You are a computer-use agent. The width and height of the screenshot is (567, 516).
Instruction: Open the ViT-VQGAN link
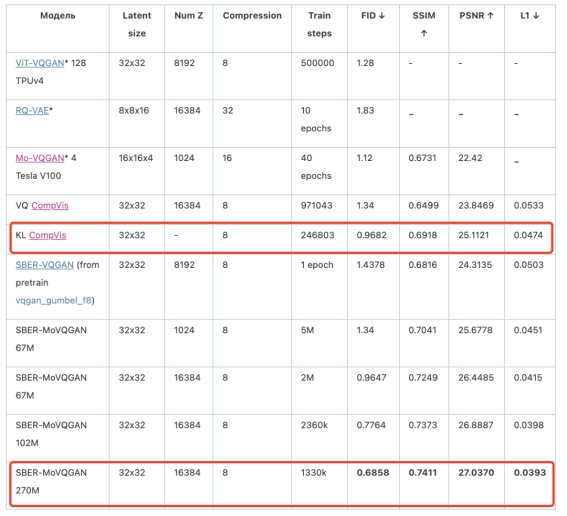tap(40, 63)
